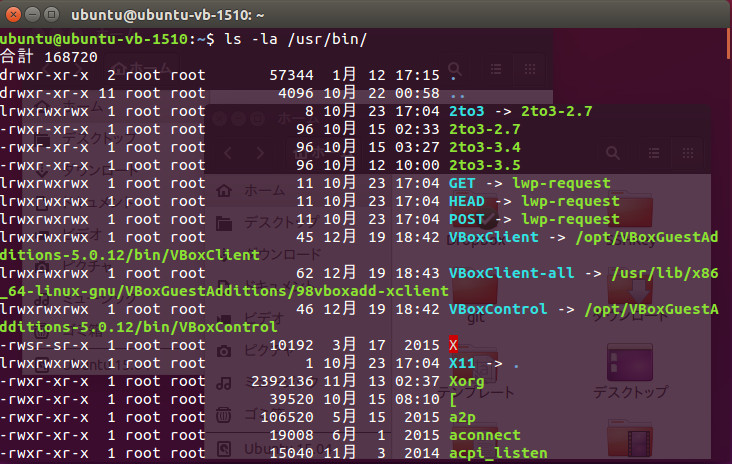The height and width of the screenshot is (464, 732).
Task: Close the terminal window with the red button
Action: pos(14,15)
